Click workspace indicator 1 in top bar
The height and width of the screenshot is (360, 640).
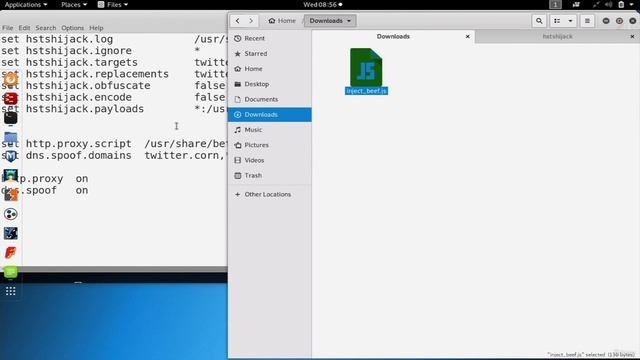tap(555, 4)
